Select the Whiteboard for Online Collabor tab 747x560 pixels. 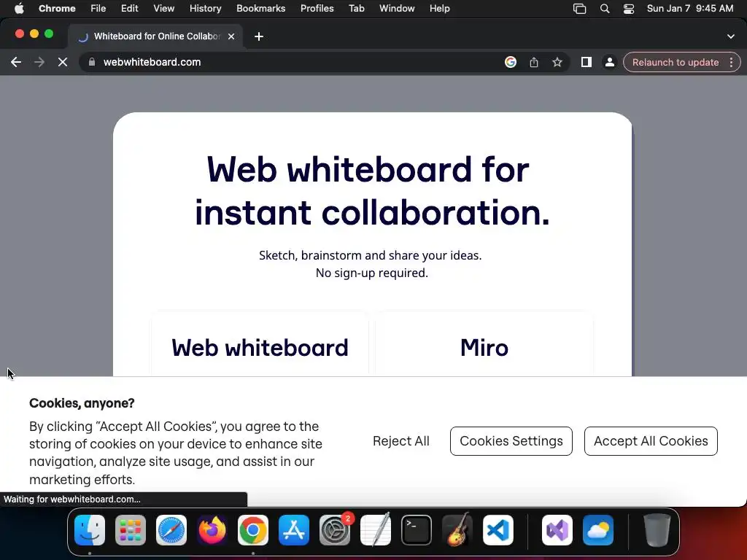coord(156,36)
